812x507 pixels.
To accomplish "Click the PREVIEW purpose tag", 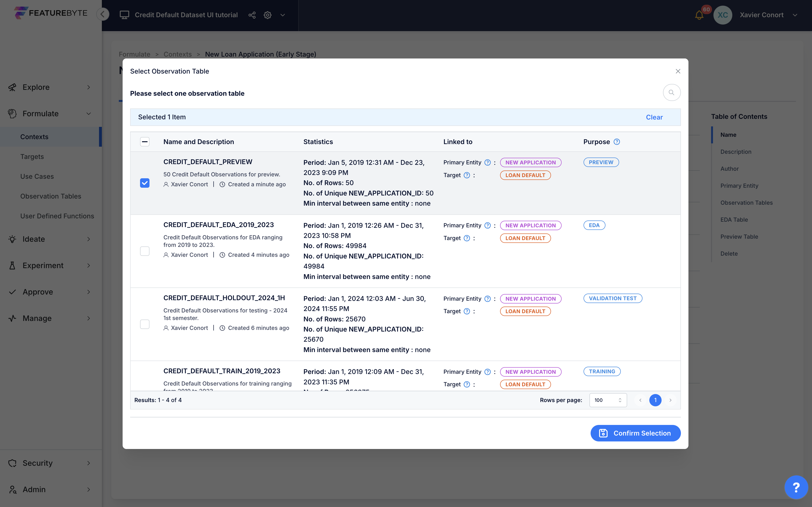I will click(601, 162).
